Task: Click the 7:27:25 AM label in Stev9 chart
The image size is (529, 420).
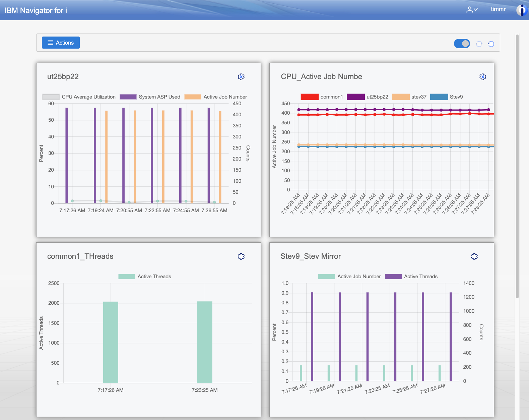Action: pyautogui.click(x=433, y=389)
